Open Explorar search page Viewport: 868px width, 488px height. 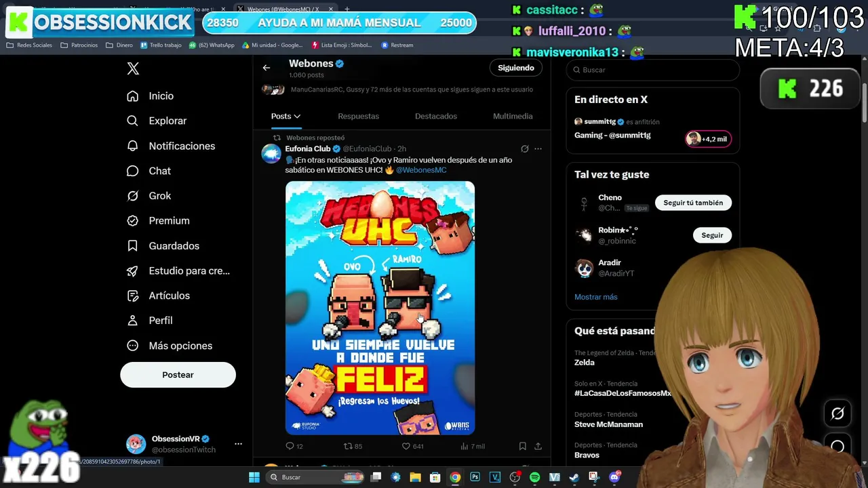(157, 121)
